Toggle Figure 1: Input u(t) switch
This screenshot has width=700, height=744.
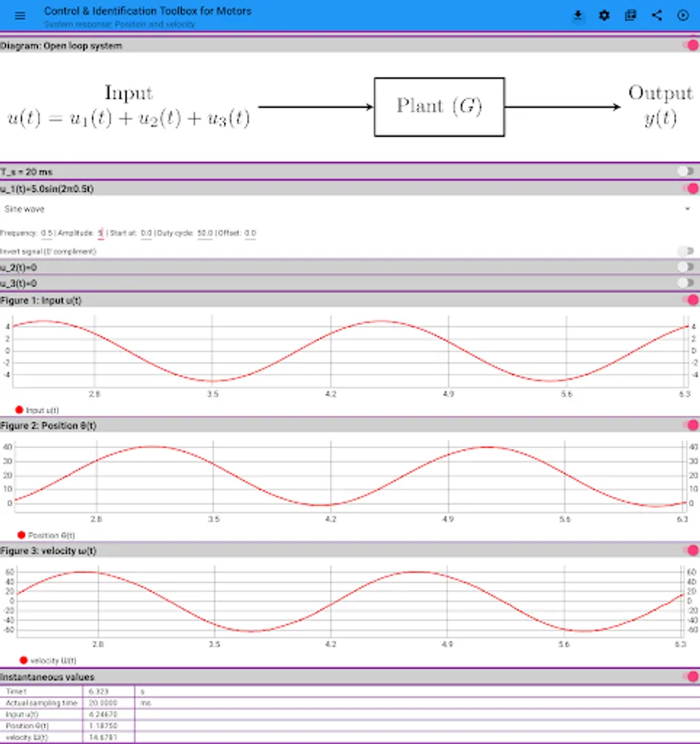[x=689, y=300]
